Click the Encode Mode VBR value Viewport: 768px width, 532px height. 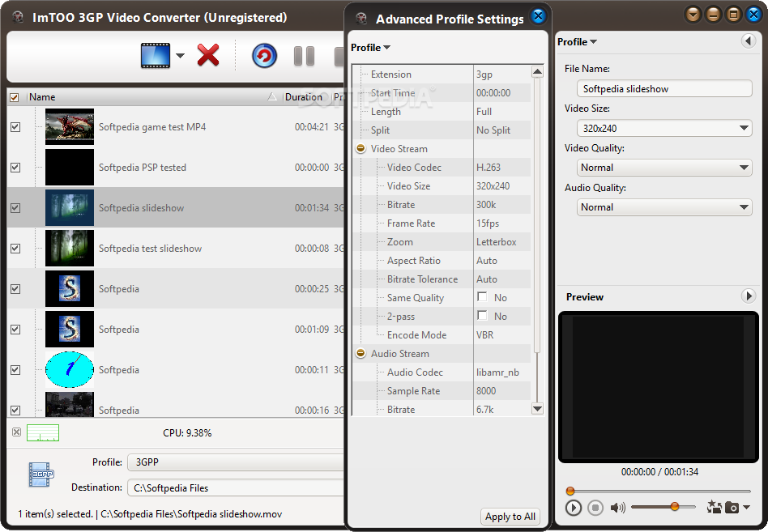tap(485, 334)
